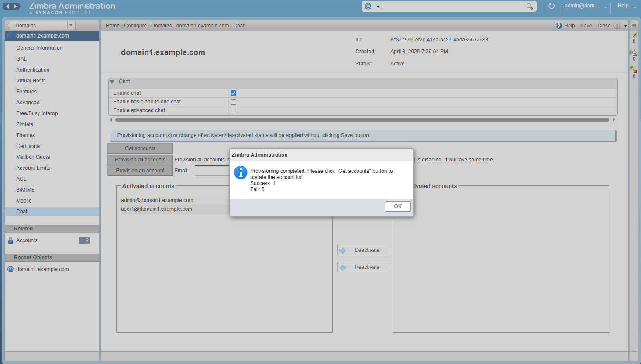Screen dimensions: 641x364
Task: Click the Accounts person icon in Related
Action: click(x=10, y=240)
